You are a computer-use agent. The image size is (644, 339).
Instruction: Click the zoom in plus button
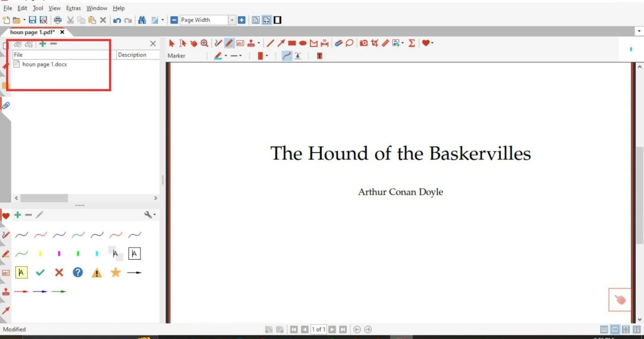(x=242, y=20)
